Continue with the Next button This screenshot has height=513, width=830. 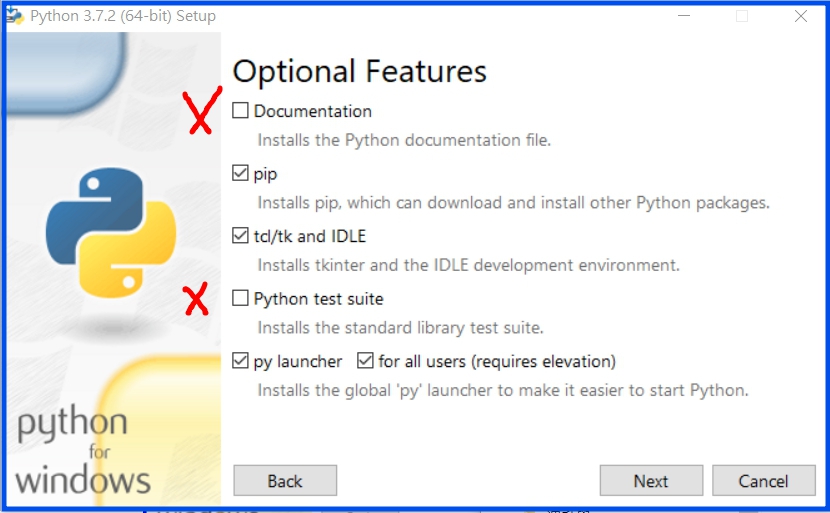coord(651,481)
